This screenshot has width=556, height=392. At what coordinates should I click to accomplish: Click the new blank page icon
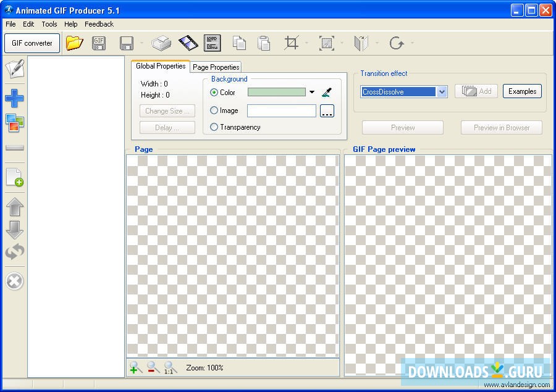click(15, 177)
